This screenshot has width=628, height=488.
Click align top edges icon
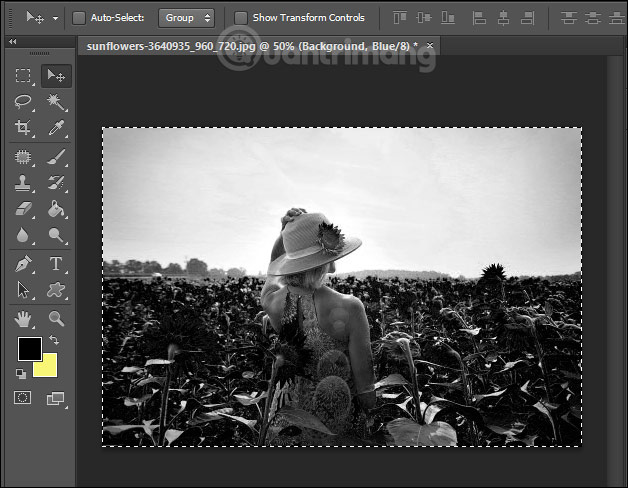tap(400, 18)
